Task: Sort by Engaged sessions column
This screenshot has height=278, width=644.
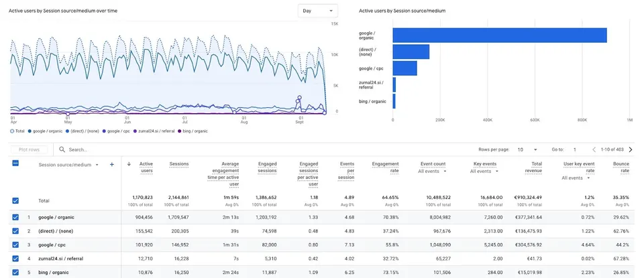Action: [268, 167]
